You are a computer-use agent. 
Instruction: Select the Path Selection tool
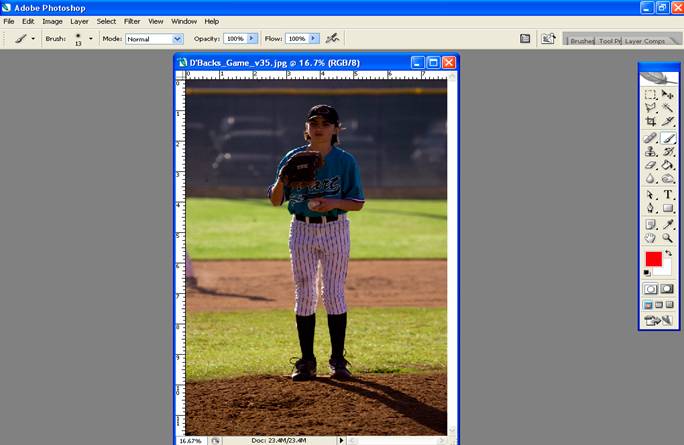650,195
